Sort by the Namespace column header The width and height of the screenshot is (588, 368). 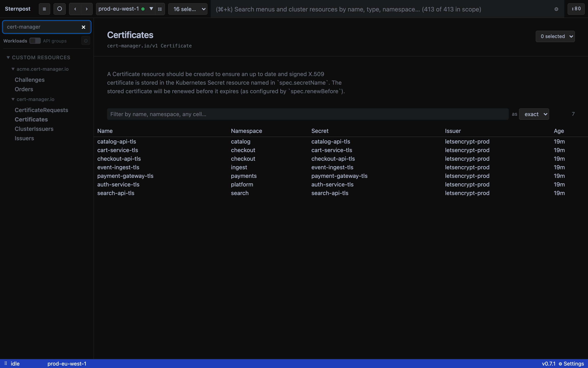(246, 131)
